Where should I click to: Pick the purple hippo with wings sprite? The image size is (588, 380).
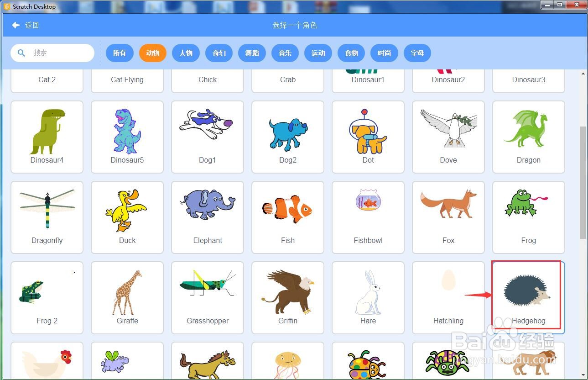pos(127,361)
